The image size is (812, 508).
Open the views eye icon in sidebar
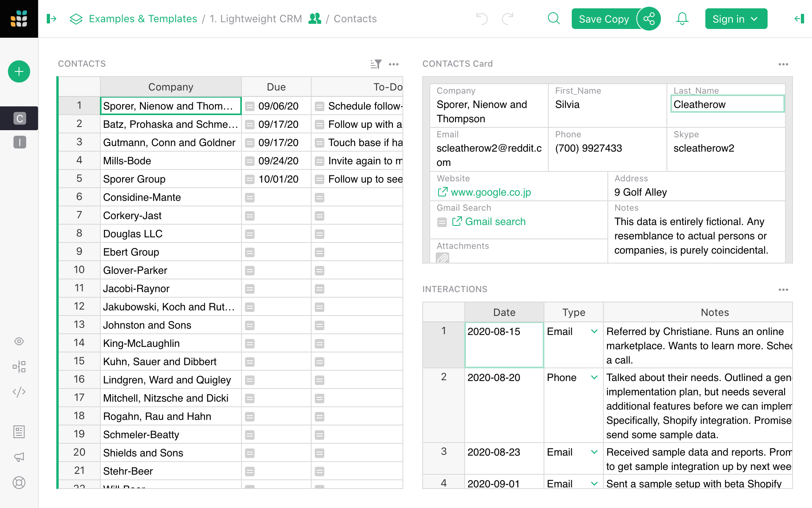[19, 341]
